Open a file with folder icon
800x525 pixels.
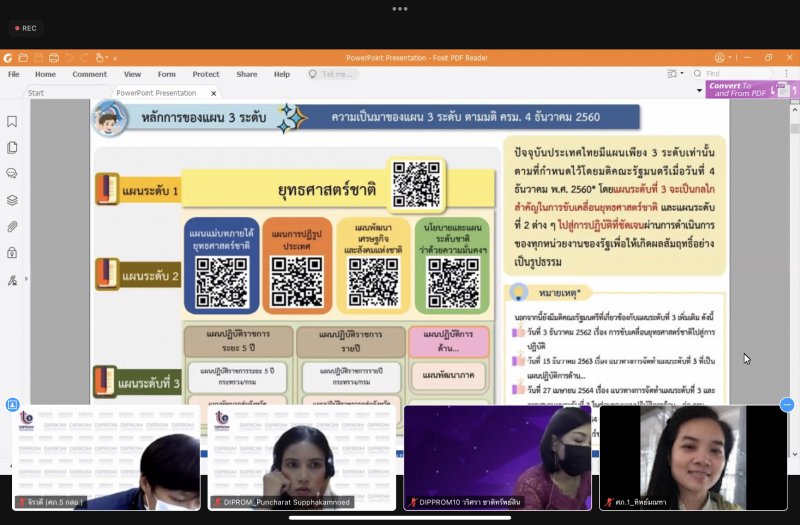point(23,58)
